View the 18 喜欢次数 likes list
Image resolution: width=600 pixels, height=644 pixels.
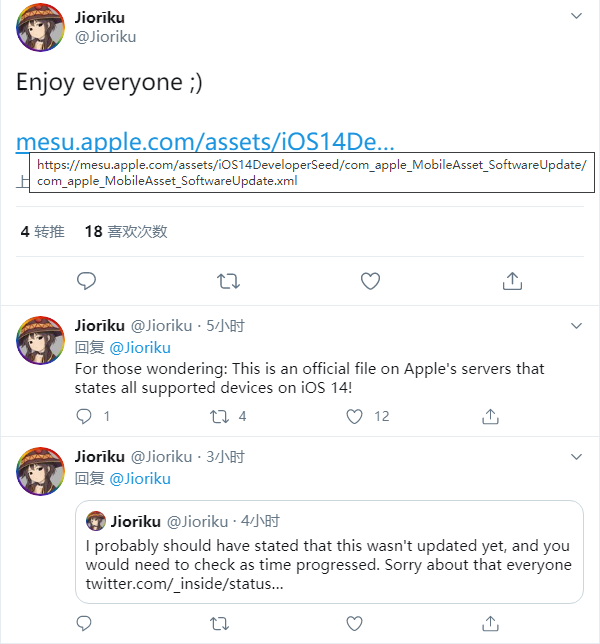[126, 232]
